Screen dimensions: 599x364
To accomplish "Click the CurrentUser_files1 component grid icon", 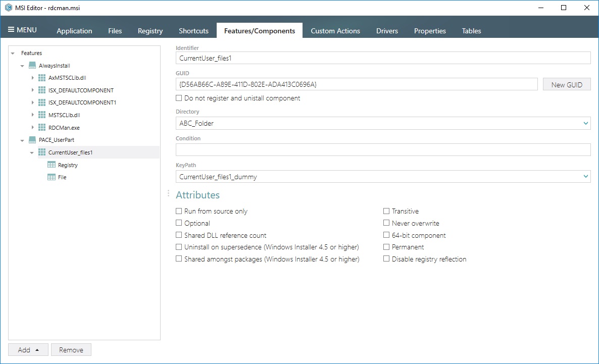I will click(42, 152).
